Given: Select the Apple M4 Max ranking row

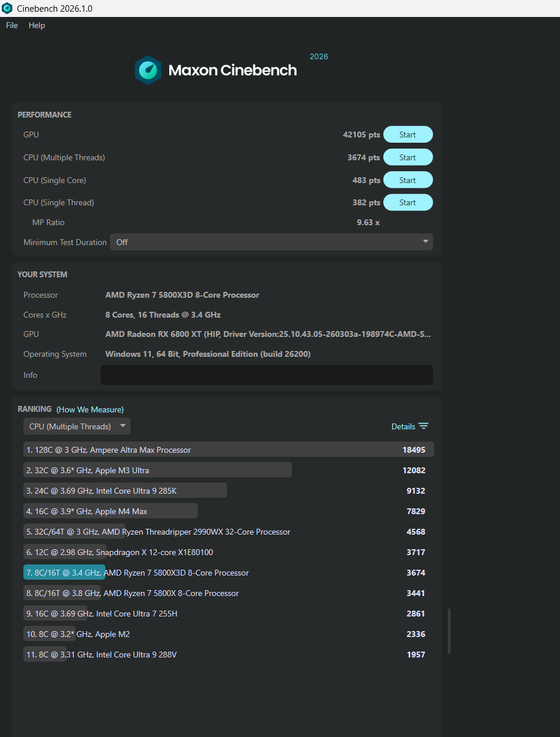Looking at the screenshot, I should point(229,511).
